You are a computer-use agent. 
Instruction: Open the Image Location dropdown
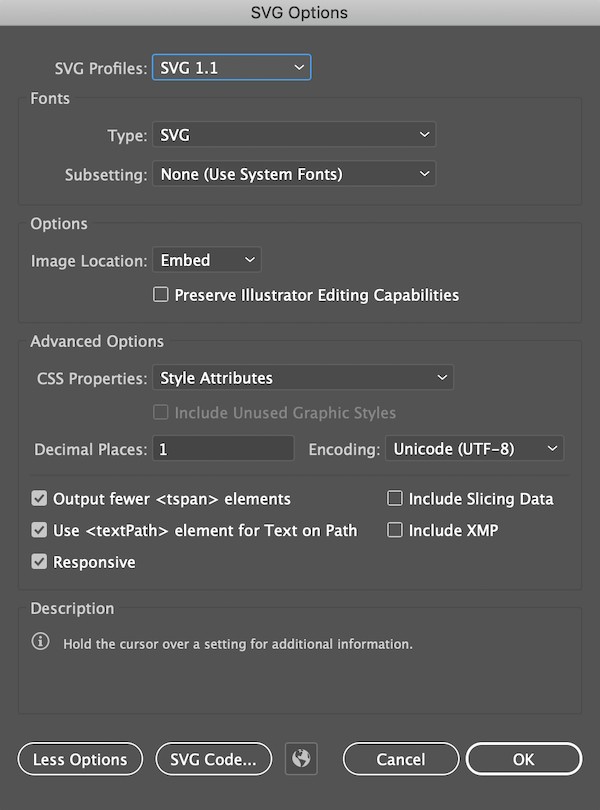pyautogui.click(x=207, y=260)
